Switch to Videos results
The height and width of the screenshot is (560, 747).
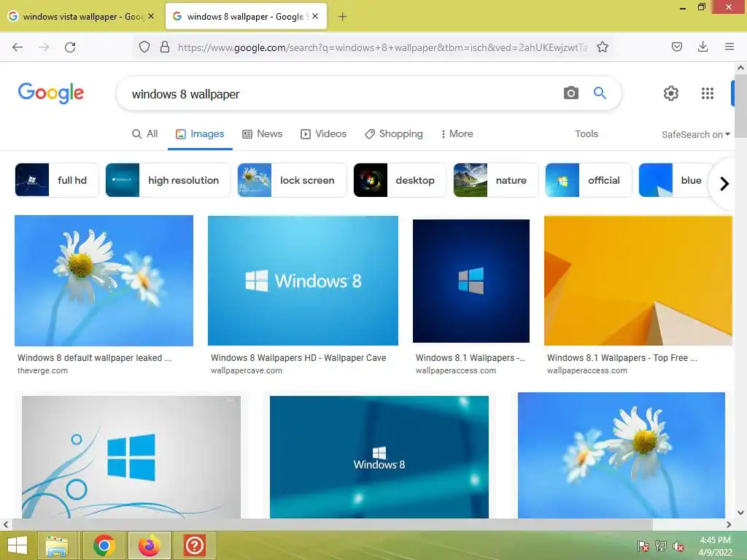click(323, 134)
